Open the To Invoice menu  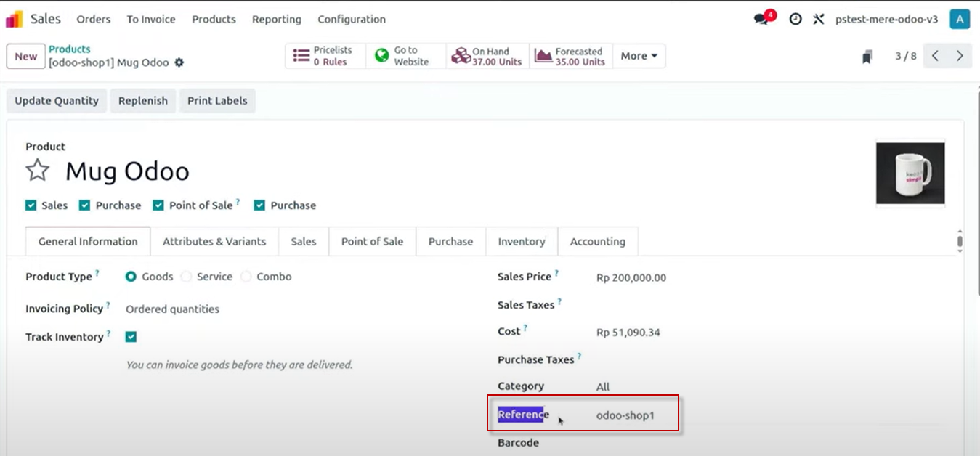coord(151,20)
